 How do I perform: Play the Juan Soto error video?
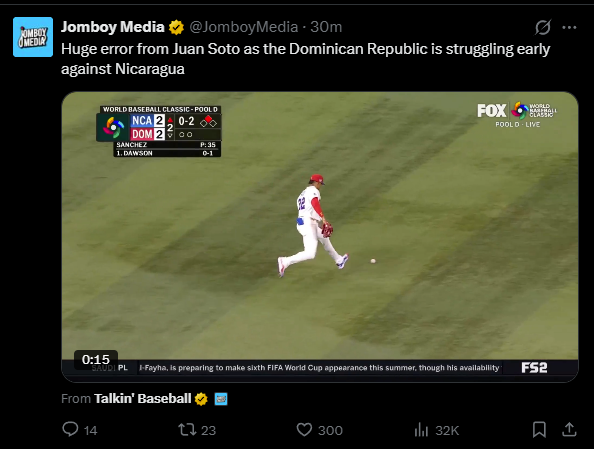click(320, 237)
